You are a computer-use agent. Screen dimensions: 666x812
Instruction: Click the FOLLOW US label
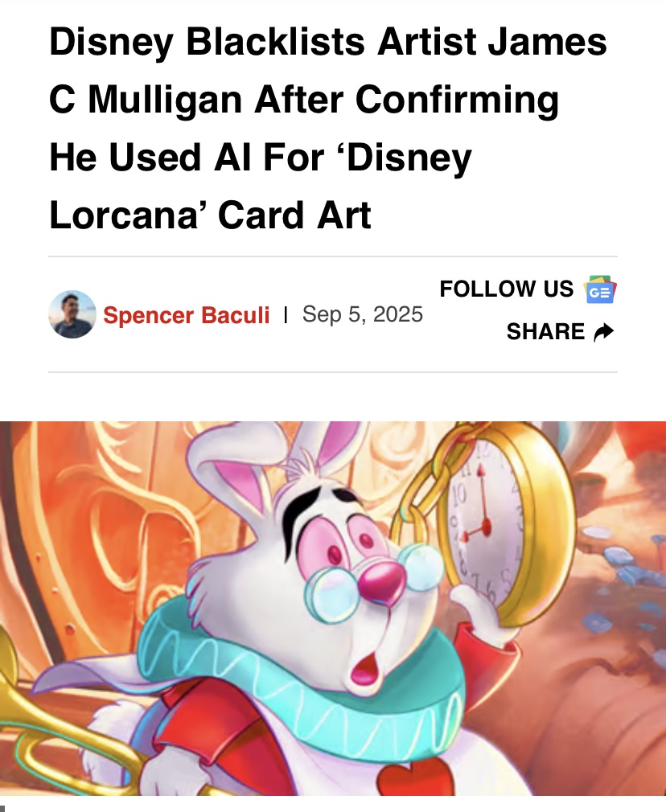[507, 289]
